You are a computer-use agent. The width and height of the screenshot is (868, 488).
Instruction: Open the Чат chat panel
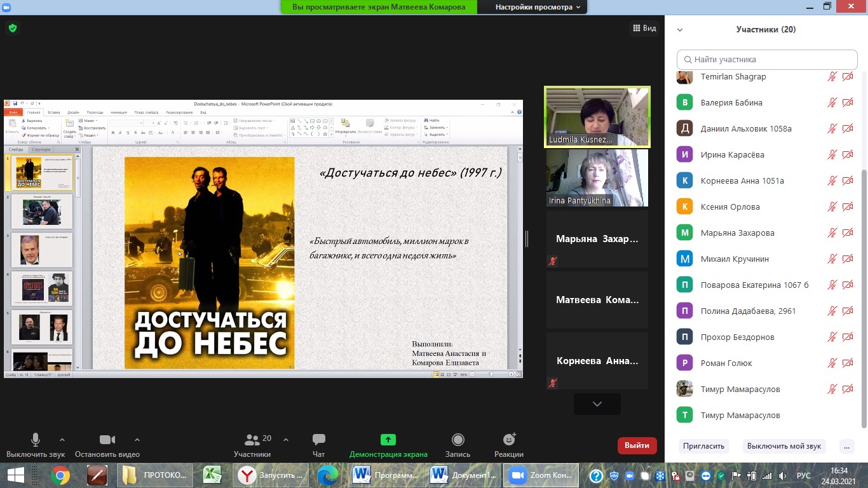(319, 446)
